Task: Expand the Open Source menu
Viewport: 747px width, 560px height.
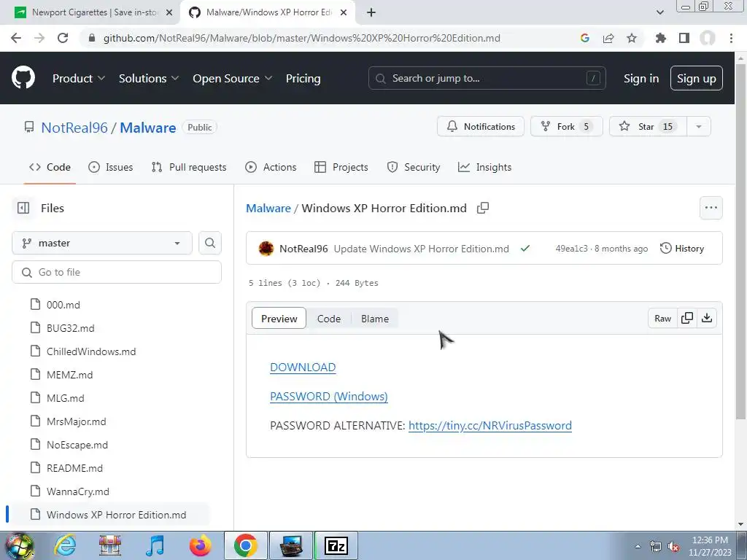Action: [x=232, y=79]
